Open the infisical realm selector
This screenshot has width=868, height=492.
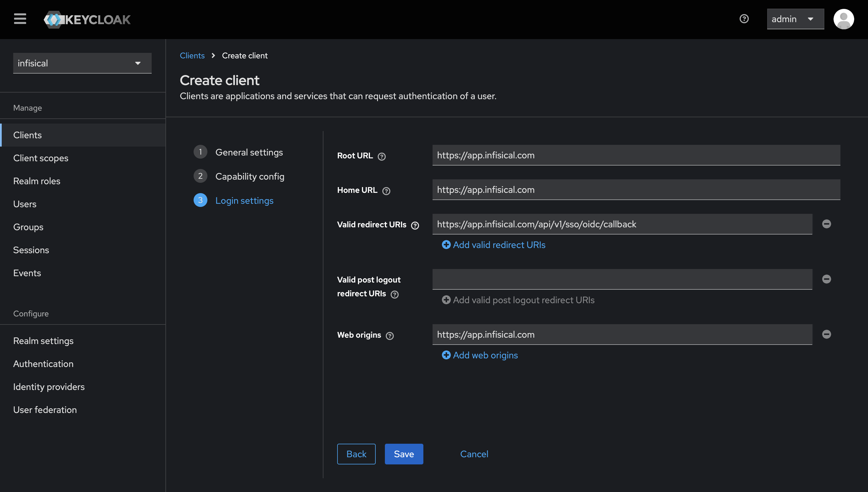click(x=82, y=63)
